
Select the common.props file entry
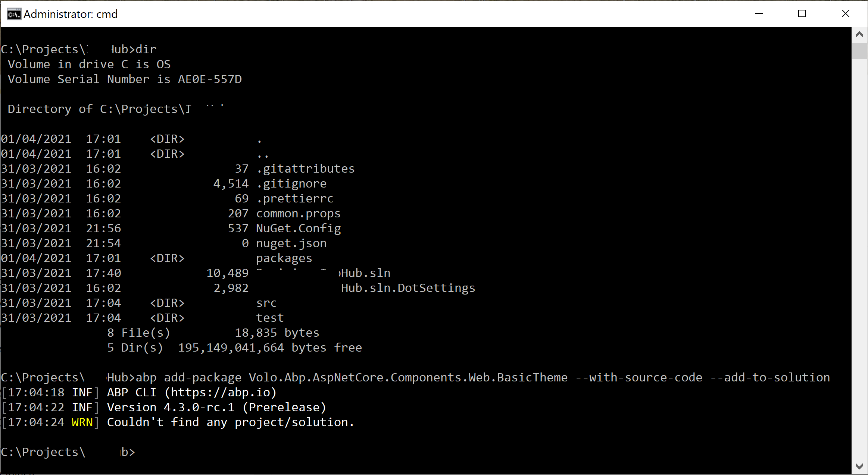coord(298,213)
